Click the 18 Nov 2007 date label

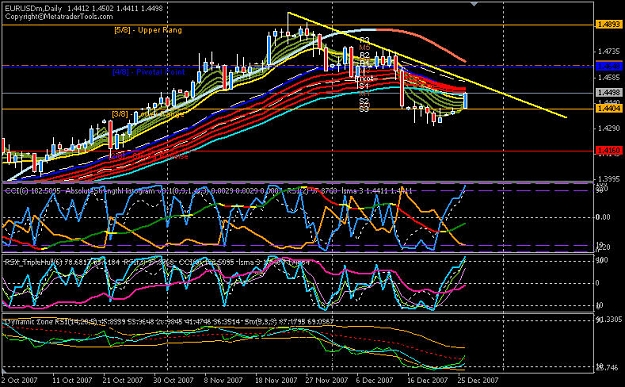click(x=275, y=380)
